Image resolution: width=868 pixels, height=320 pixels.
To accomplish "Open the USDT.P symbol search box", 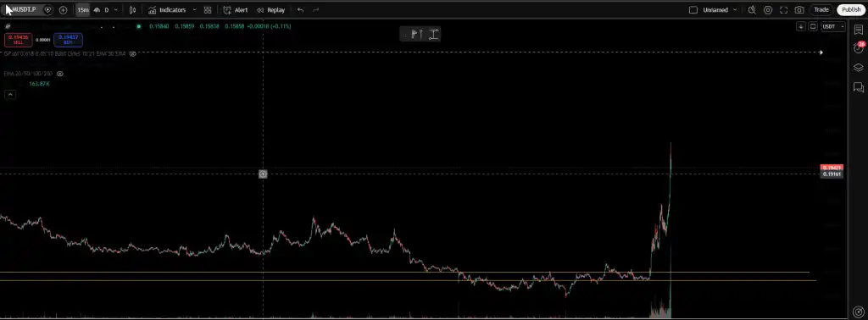I will (25, 10).
